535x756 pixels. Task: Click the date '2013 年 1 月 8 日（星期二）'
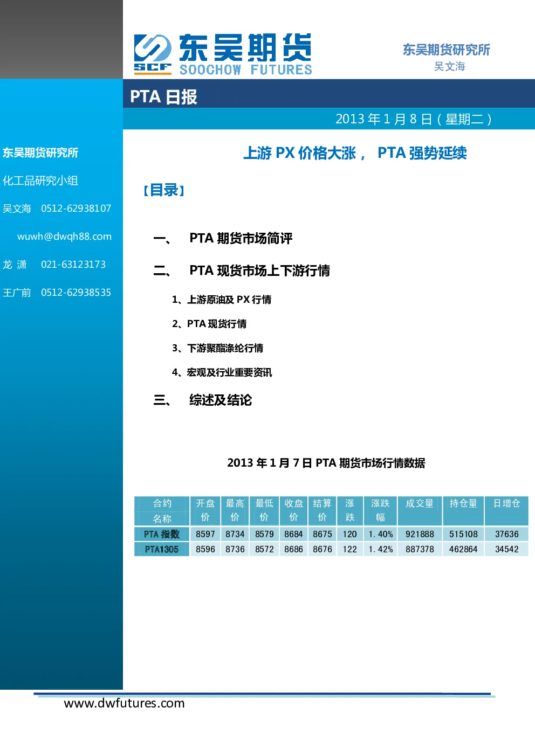pos(414,119)
